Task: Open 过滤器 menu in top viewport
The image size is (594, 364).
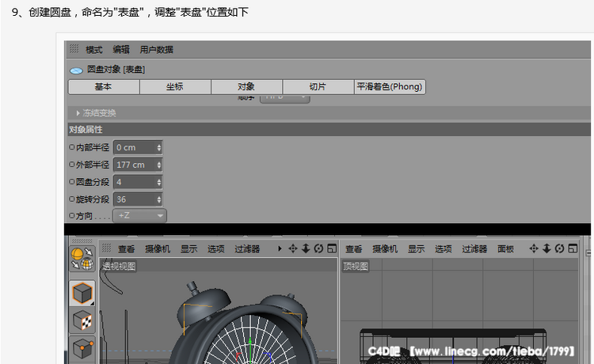Action: 474,249
